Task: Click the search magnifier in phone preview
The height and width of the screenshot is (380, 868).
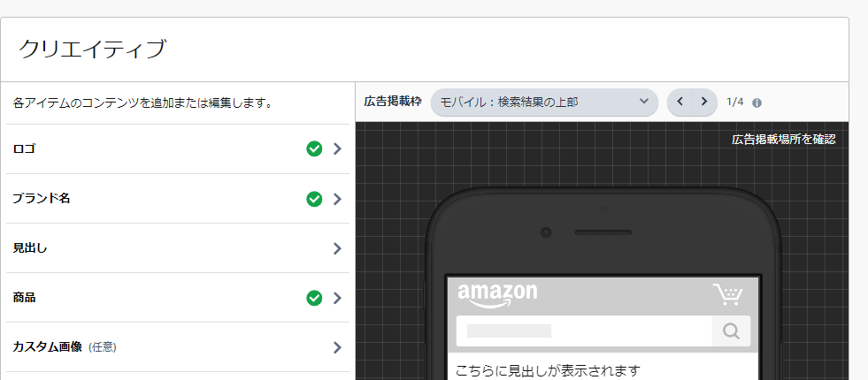Action: 731,331
